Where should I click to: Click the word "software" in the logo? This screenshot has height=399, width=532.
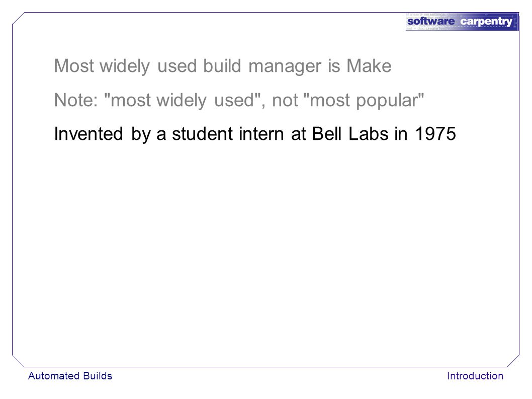tap(431, 22)
